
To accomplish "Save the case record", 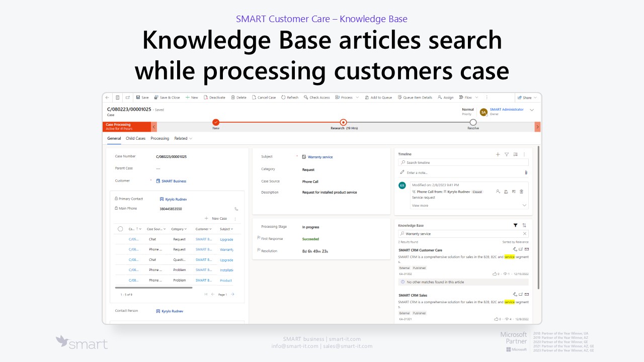I will [x=142, y=98].
